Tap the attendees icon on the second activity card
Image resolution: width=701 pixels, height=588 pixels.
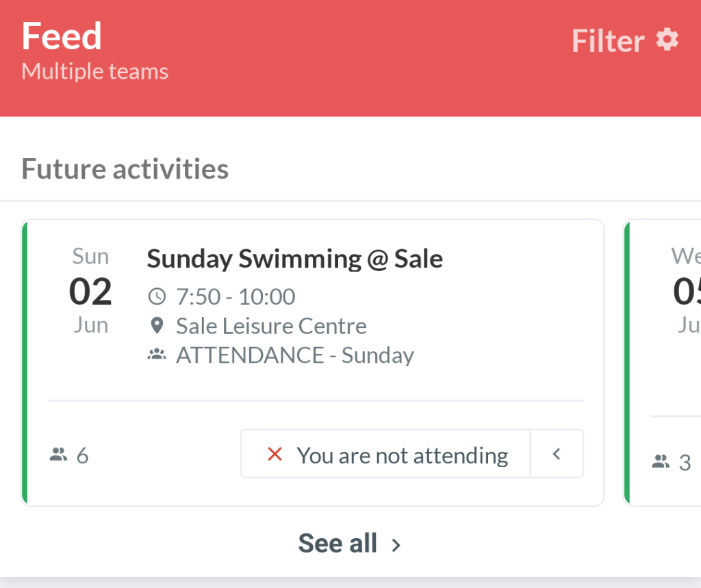coord(661,462)
